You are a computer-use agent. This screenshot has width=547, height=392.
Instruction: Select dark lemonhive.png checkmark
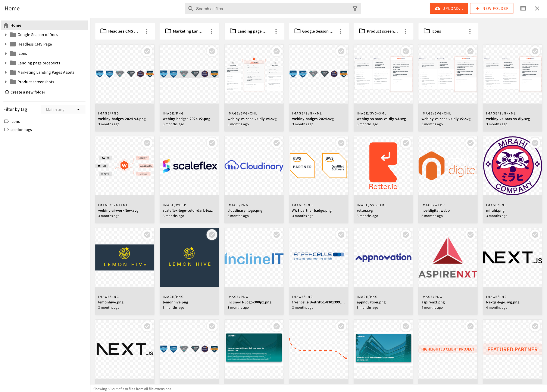click(x=212, y=235)
